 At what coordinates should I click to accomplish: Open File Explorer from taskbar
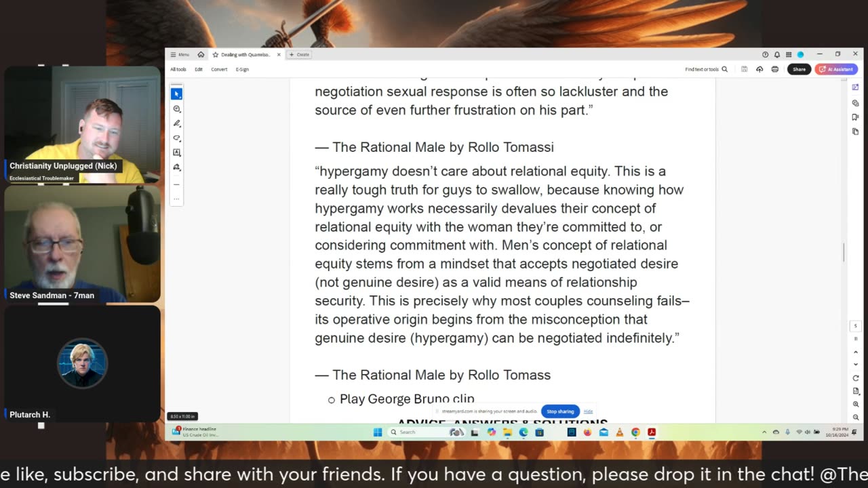coord(507,432)
